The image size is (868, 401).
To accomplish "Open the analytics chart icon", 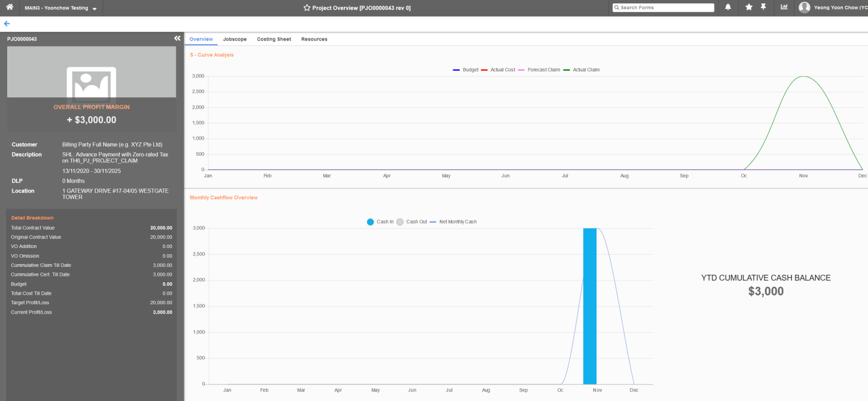I will 785,7.
